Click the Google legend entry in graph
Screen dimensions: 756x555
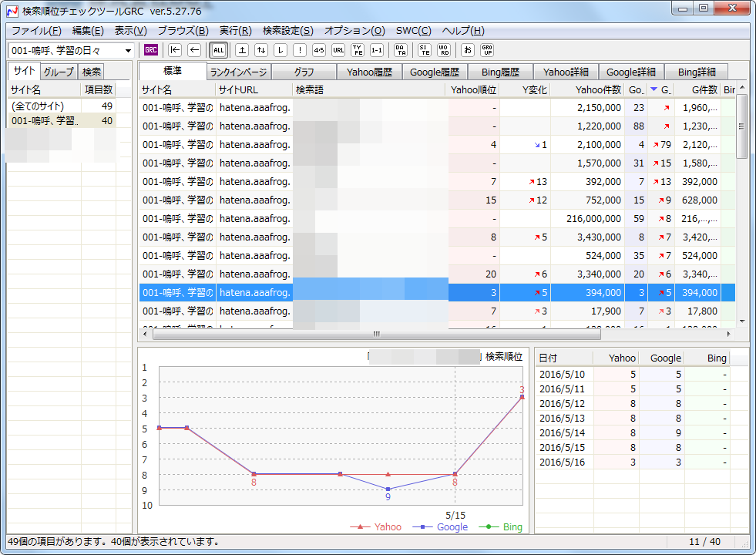click(x=440, y=527)
